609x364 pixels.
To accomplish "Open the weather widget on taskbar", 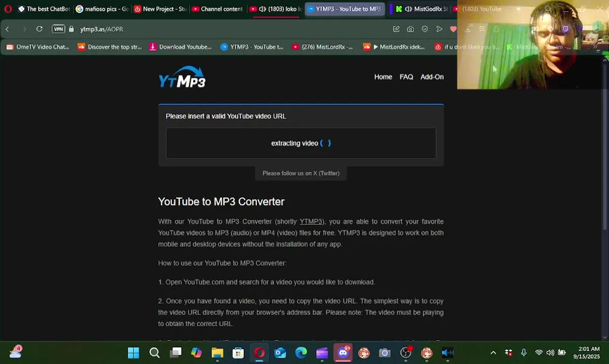I will pyautogui.click(x=15, y=352).
